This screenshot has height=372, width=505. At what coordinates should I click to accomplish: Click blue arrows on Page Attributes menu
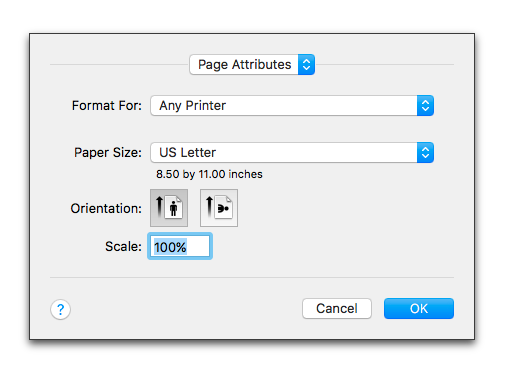pos(306,64)
